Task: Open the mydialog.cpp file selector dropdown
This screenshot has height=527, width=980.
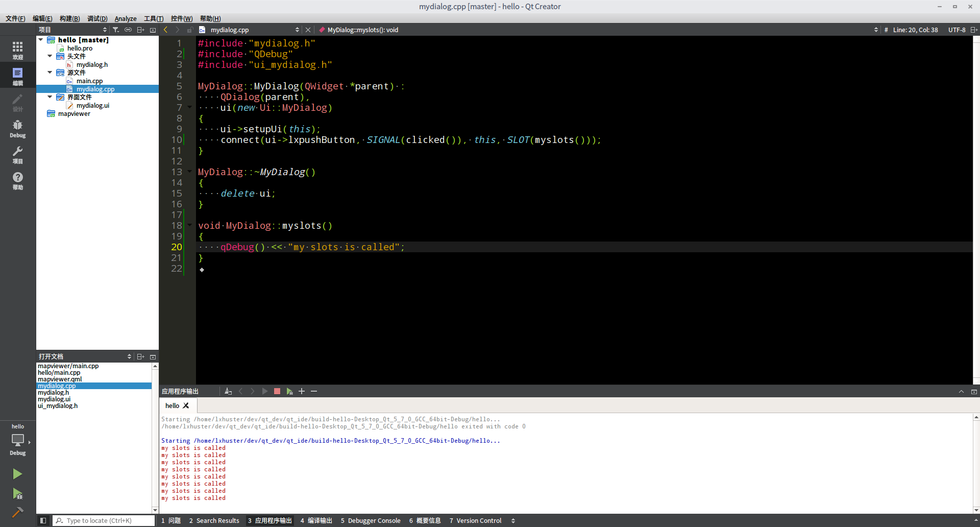Action: 297,30
